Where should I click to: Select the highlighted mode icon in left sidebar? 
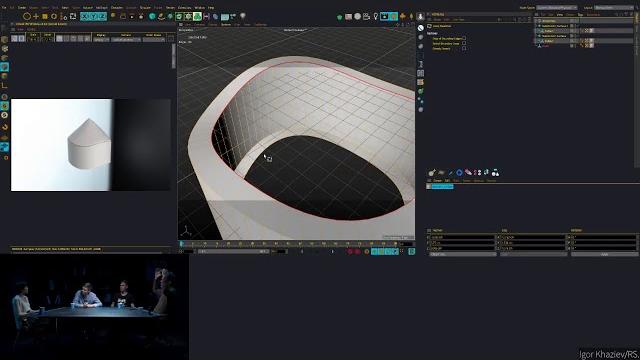pos(4,67)
